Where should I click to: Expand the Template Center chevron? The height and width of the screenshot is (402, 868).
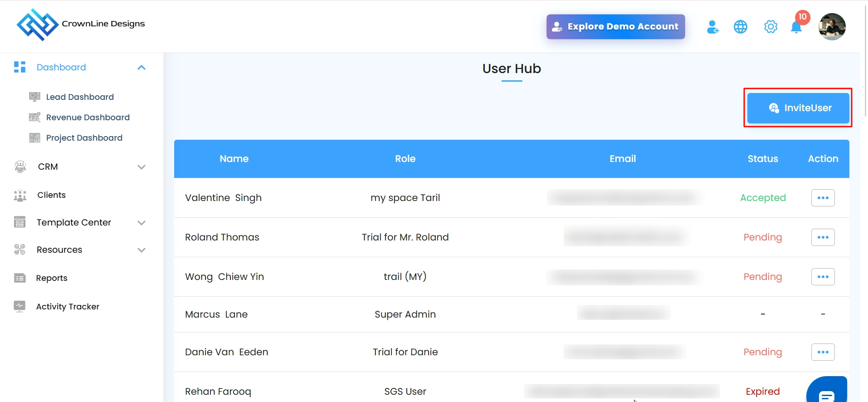point(141,223)
